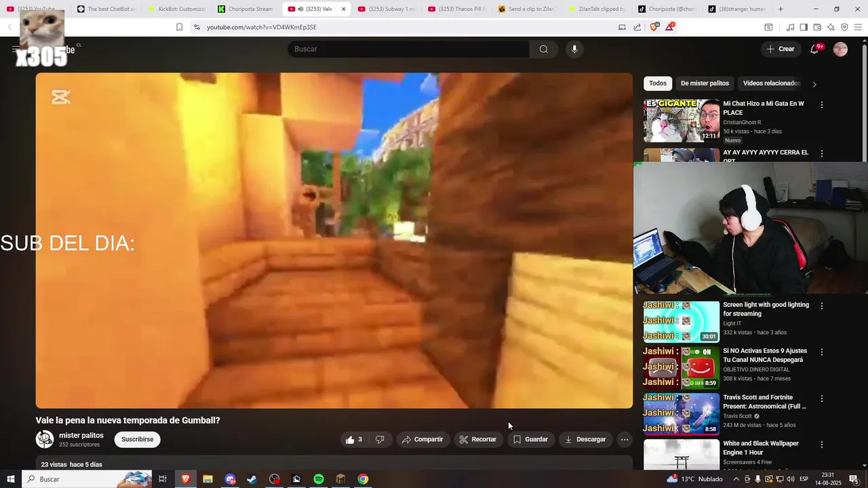Viewport: 868px width, 488px height.
Task: Open the YouTube account avatar menu
Action: click(x=840, y=49)
